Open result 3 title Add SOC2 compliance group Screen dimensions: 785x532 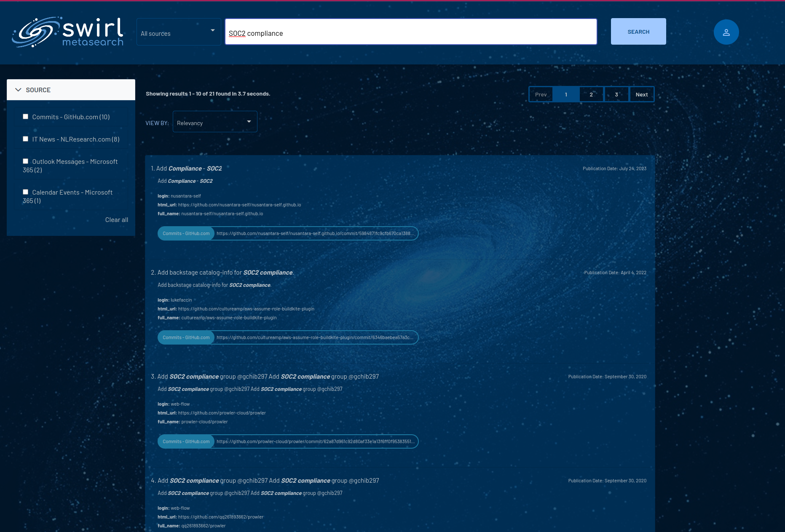click(x=268, y=377)
